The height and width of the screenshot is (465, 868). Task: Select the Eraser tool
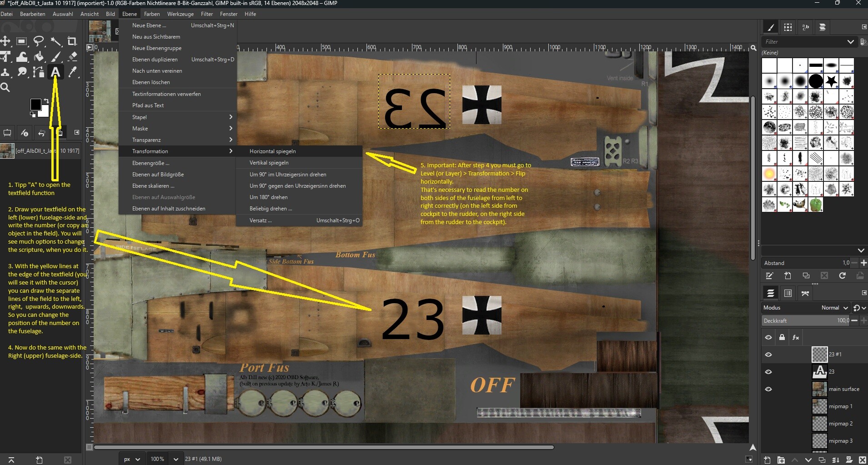click(72, 57)
